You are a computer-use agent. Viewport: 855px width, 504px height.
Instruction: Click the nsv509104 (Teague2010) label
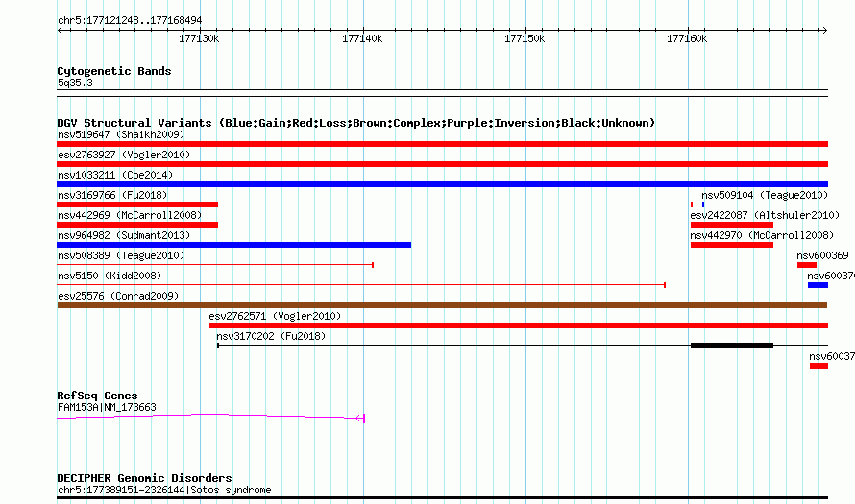point(765,195)
